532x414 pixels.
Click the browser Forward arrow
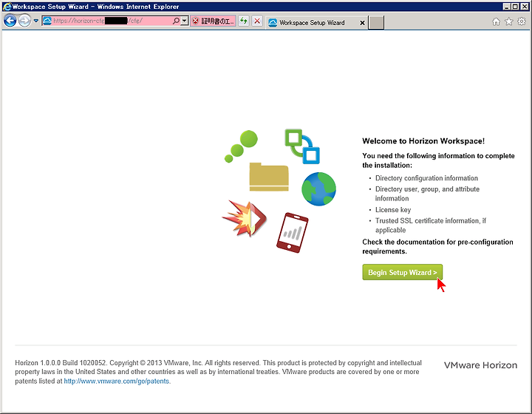(24, 21)
